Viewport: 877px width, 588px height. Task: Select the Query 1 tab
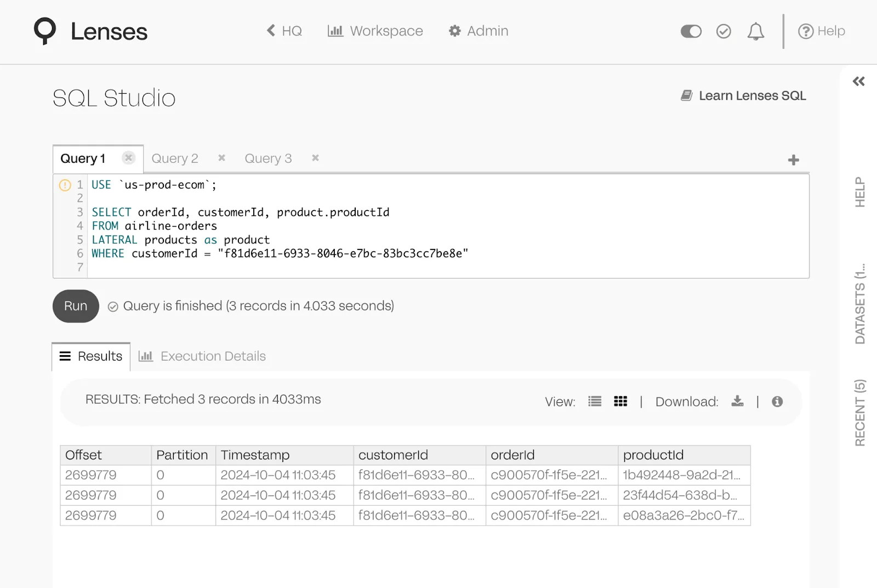83,158
